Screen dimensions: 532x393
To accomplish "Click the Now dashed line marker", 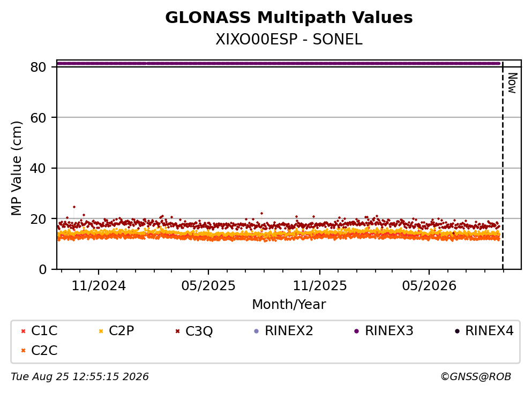I will click(x=503, y=165).
